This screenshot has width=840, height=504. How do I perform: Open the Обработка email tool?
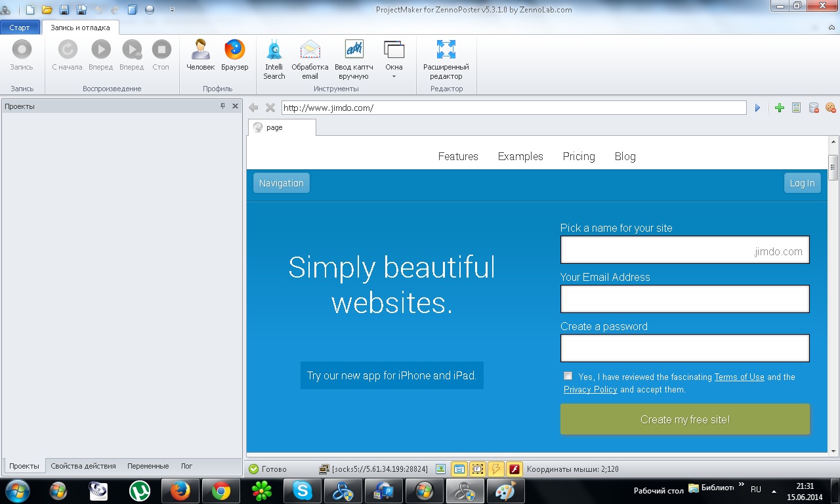[x=310, y=59]
